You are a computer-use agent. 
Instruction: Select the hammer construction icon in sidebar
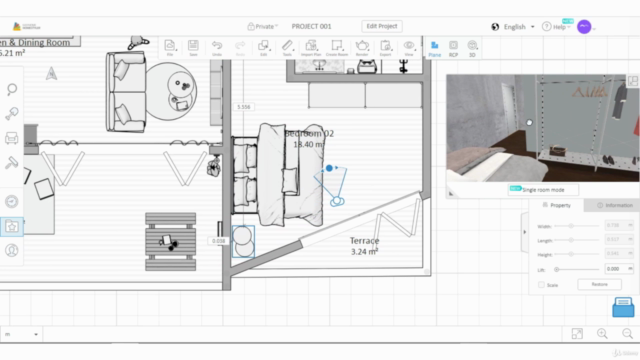[x=11, y=163]
